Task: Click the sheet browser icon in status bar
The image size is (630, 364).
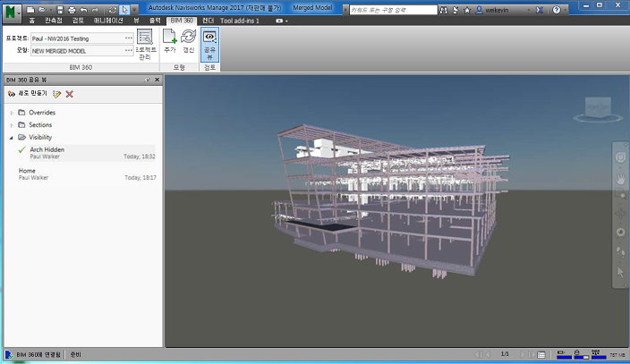Action: coord(541,355)
